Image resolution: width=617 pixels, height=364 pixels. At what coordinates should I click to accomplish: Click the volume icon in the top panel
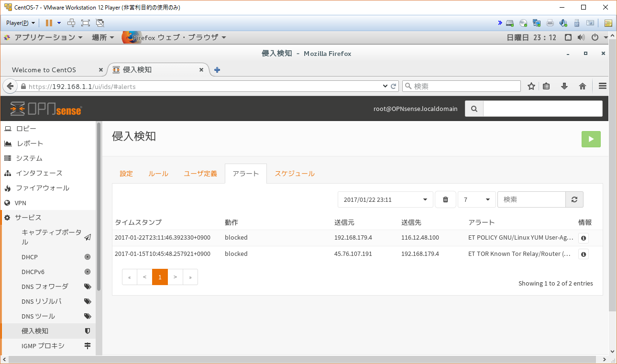click(581, 37)
